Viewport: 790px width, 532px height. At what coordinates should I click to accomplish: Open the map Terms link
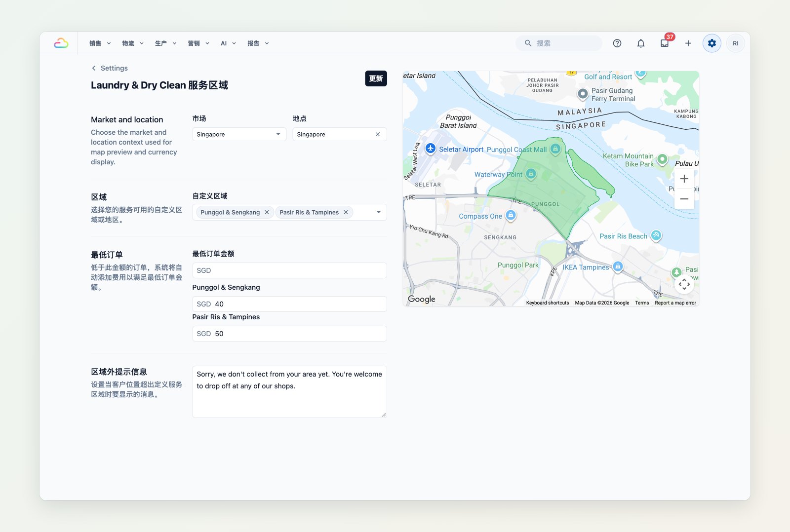tap(642, 303)
